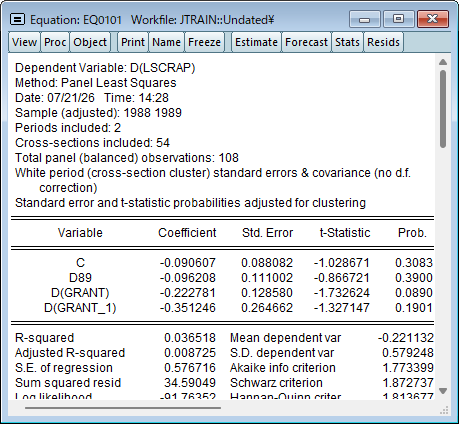Click the Adjusted R-squared value 0.008725

pyautogui.click(x=190, y=353)
